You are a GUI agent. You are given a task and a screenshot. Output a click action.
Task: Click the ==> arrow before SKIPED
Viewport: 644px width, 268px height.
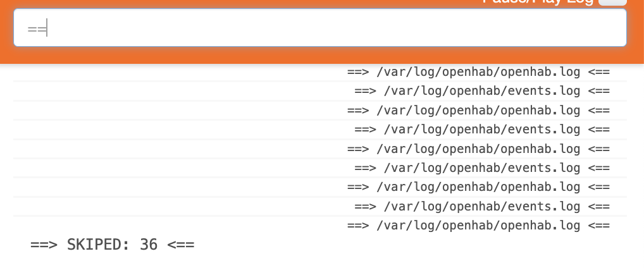[44, 245]
